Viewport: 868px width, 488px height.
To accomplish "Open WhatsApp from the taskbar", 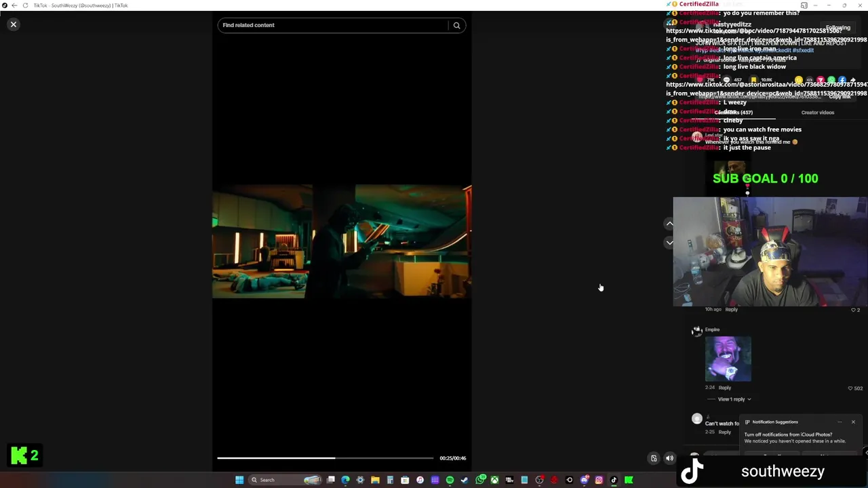I will tap(480, 480).
